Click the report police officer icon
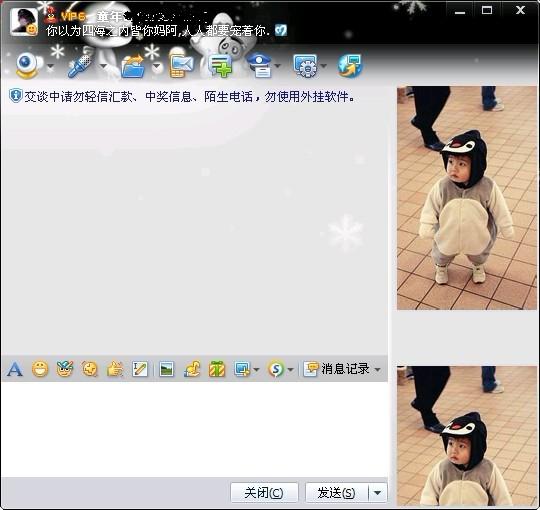The image size is (540, 510). [260, 66]
